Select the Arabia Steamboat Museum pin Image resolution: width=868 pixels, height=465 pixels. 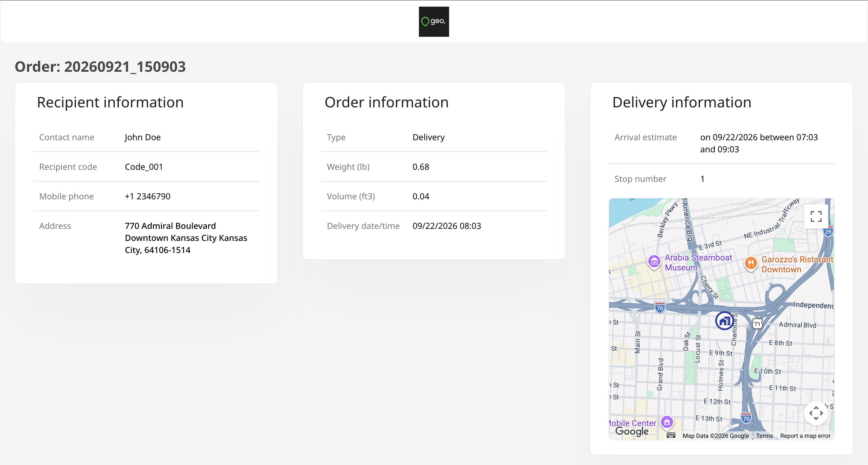point(654,262)
